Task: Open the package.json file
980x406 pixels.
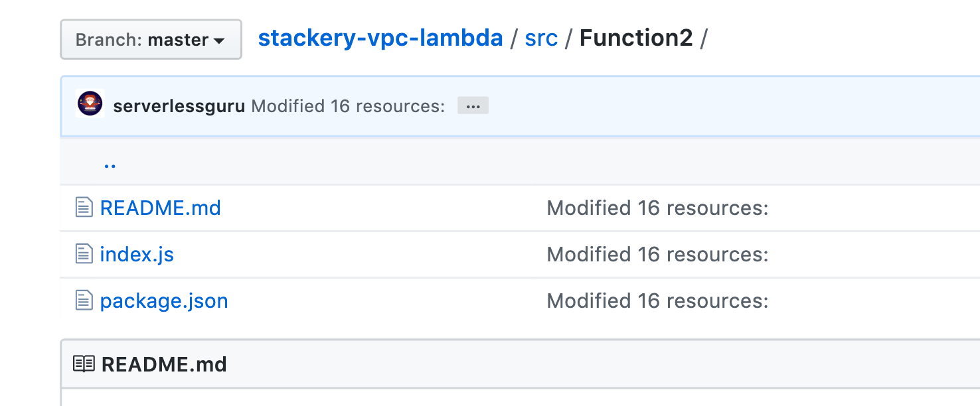Action: tap(164, 301)
